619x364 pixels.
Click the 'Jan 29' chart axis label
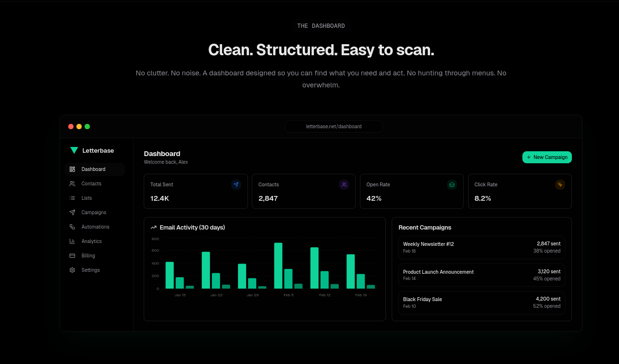[x=252, y=295]
